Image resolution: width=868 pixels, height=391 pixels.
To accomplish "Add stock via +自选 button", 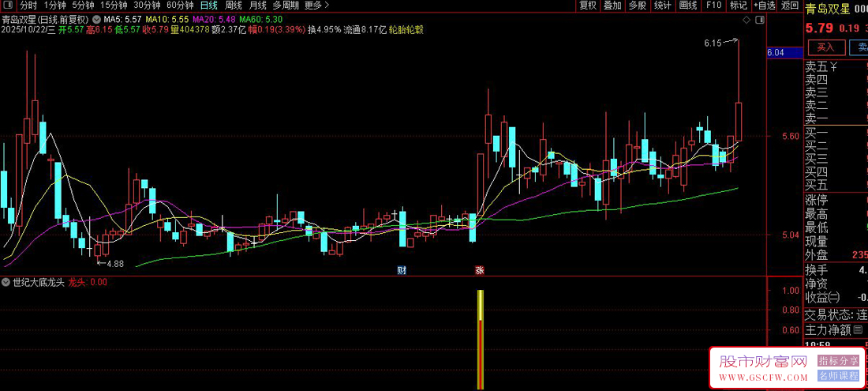I will (x=764, y=6).
